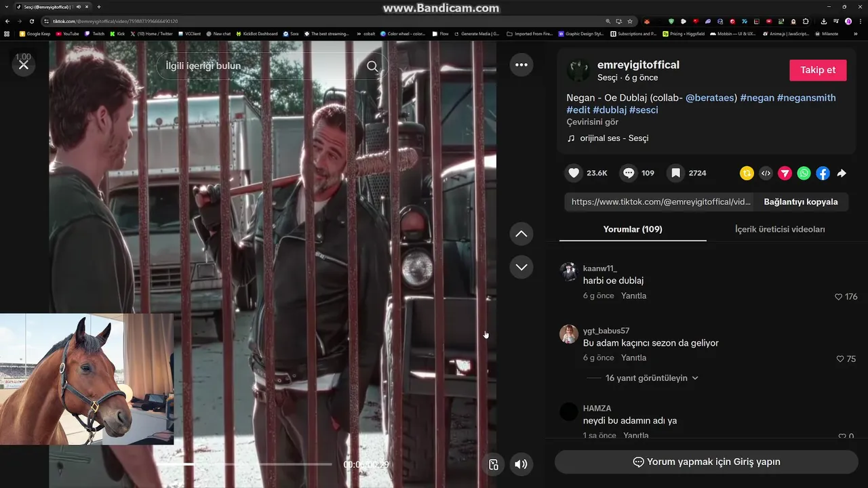Open kaanw11_ username
The width and height of the screenshot is (868, 488).
click(x=600, y=268)
